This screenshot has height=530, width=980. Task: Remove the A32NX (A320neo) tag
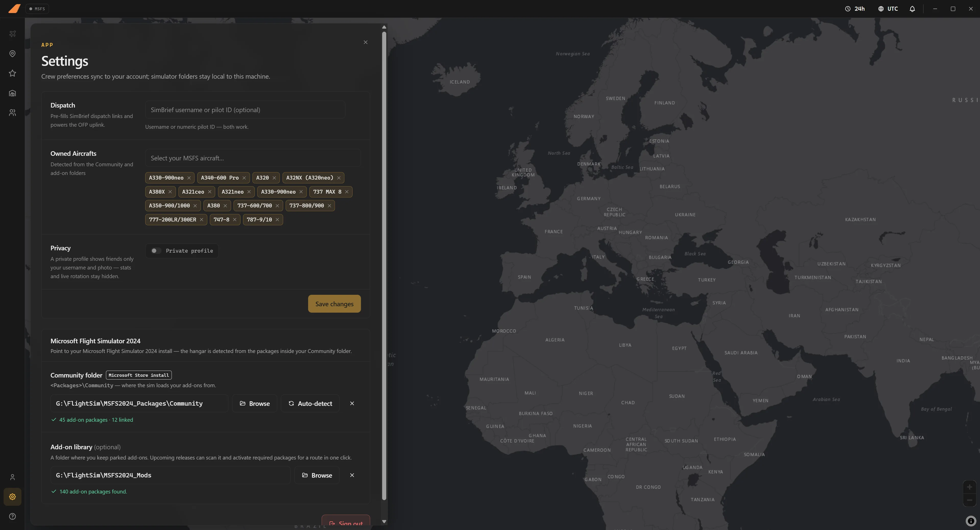point(338,178)
